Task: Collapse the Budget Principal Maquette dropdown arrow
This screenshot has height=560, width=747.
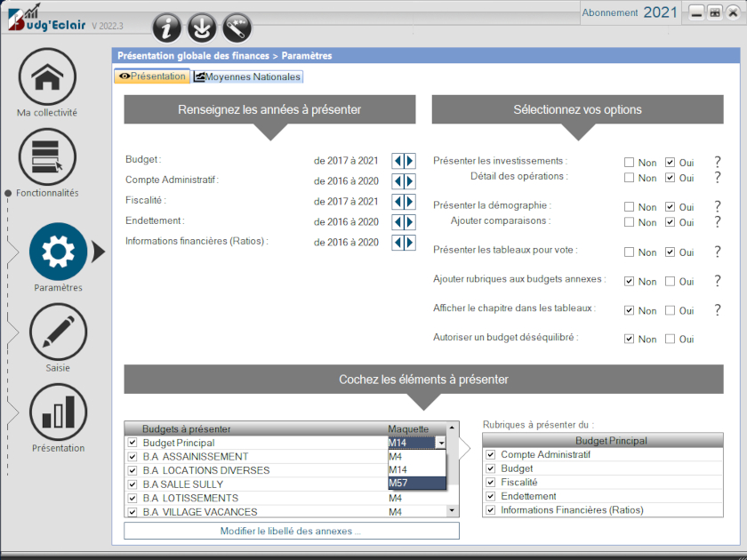Action: click(x=440, y=443)
